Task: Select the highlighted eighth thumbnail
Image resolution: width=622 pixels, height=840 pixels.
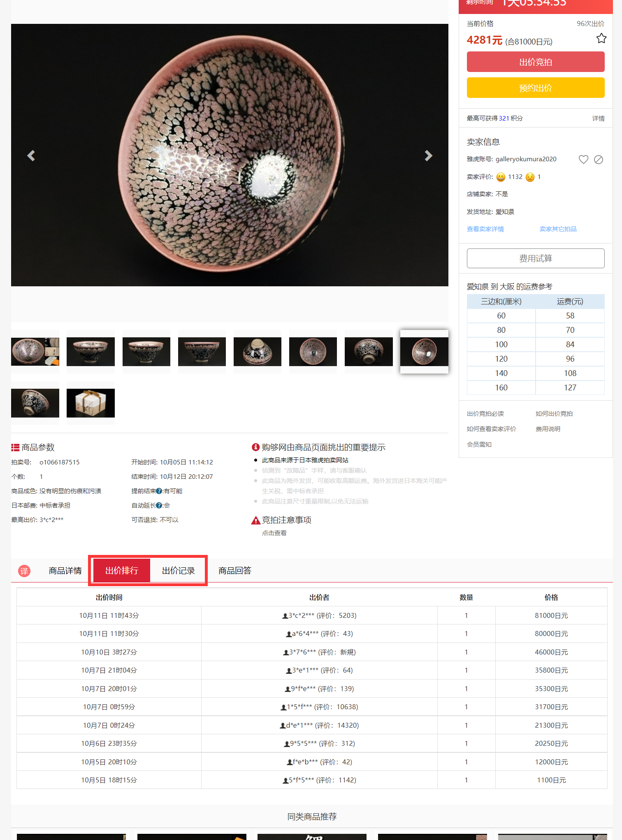Action: [x=424, y=352]
